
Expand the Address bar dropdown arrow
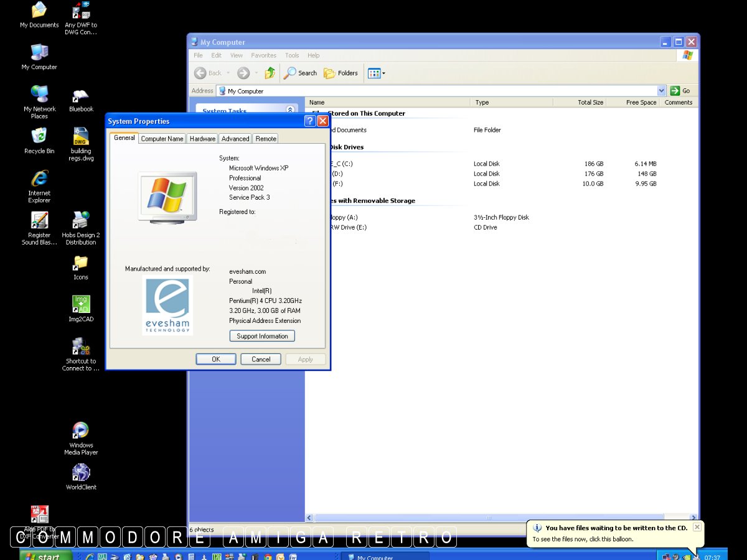pos(661,91)
